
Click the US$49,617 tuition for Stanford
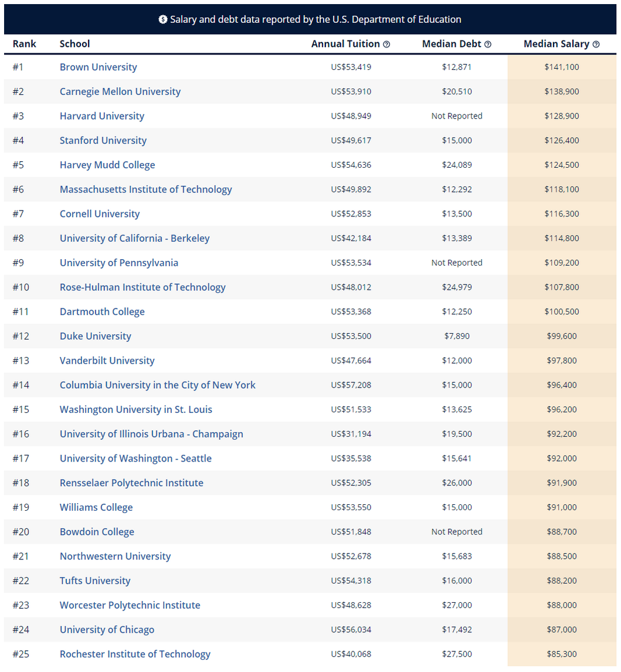pyautogui.click(x=351, y=141)
